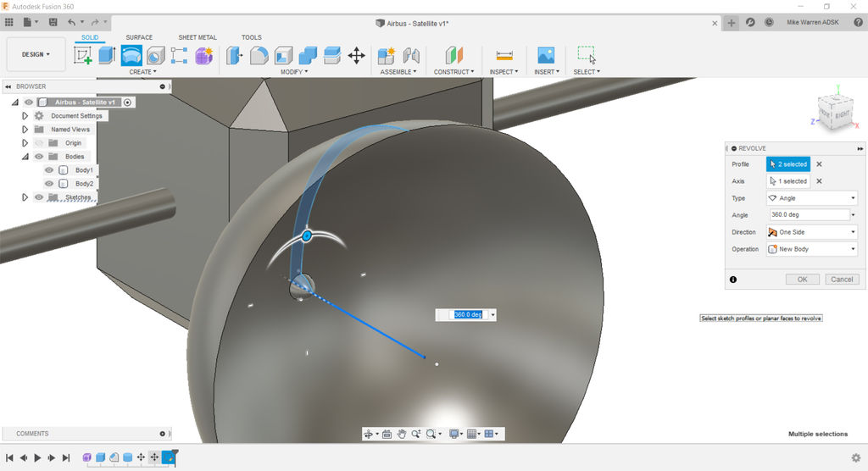Screen dimensions: 868x471
Task: Clear the Axis selection X
Action: [820, 181]
